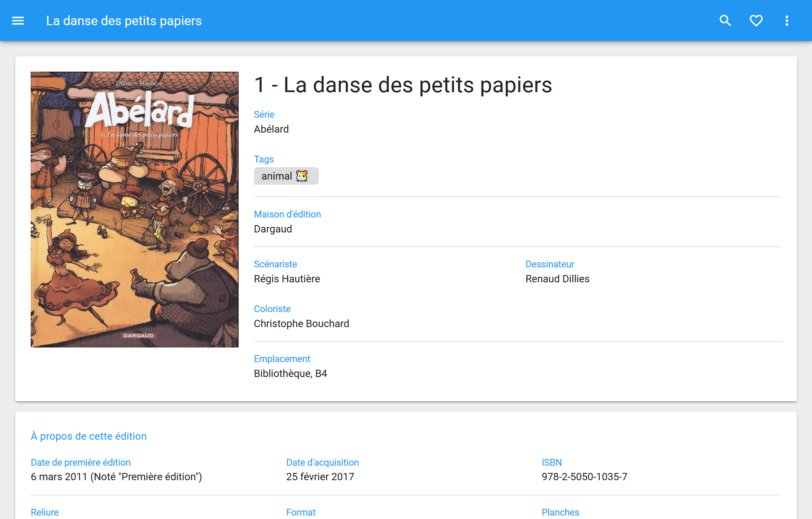Click the 'À propos de cette édition' heading
The width and height of the screenshot is (812, 519).
tap(89, 436)
